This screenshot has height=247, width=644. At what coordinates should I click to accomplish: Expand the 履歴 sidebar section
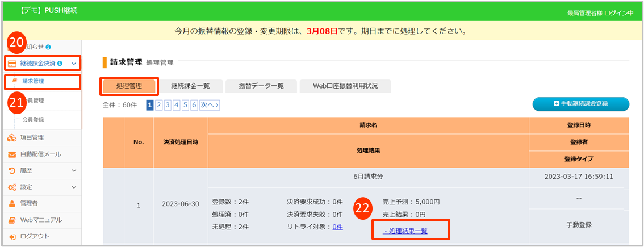[x=74, y=170]
